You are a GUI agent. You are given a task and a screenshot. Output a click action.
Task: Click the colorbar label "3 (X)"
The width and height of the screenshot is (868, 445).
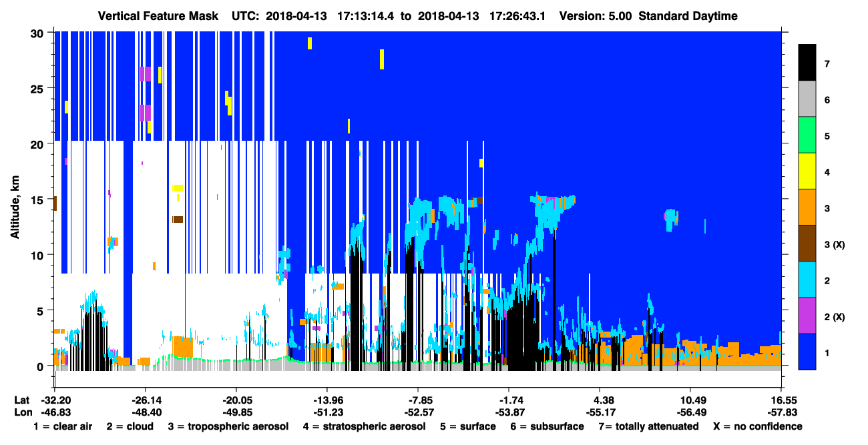pos(835,244)
